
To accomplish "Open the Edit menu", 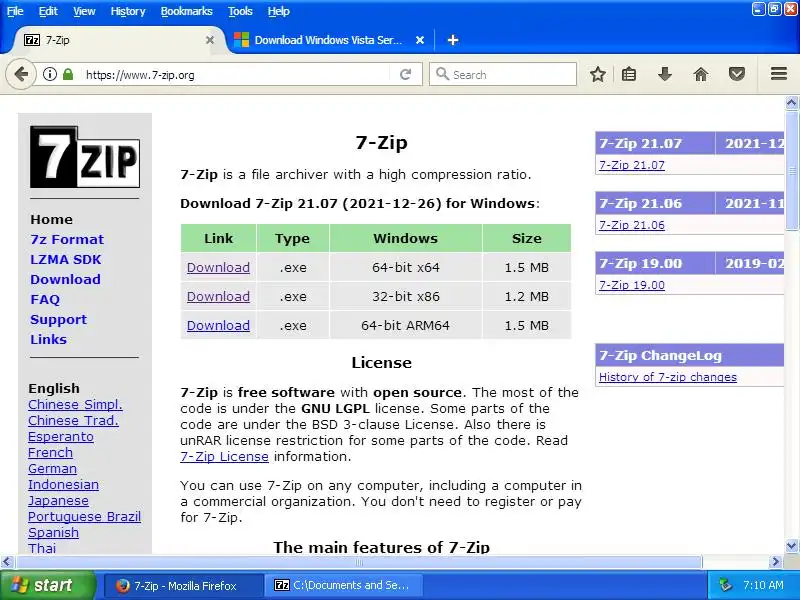I will [48, 11].
